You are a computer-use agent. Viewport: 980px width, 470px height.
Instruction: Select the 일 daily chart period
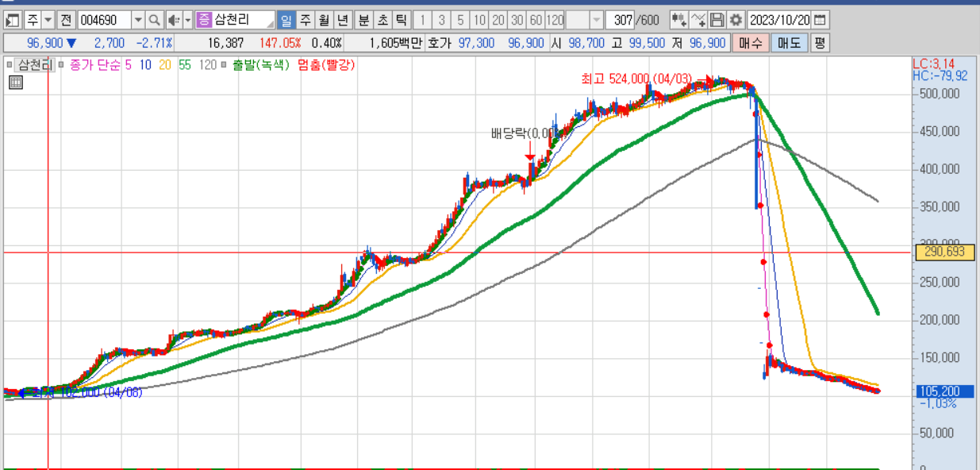pos(286,20)
